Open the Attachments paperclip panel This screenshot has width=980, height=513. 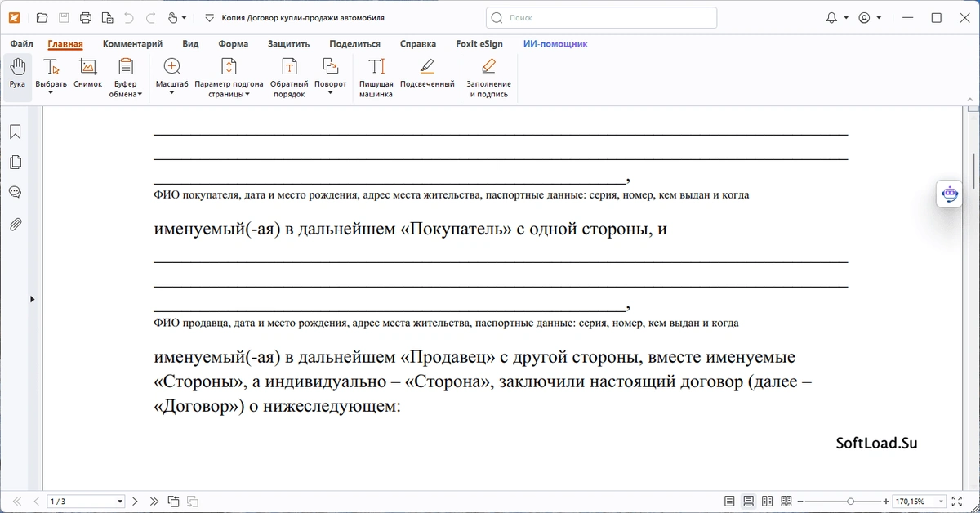[x=15, y=224]
